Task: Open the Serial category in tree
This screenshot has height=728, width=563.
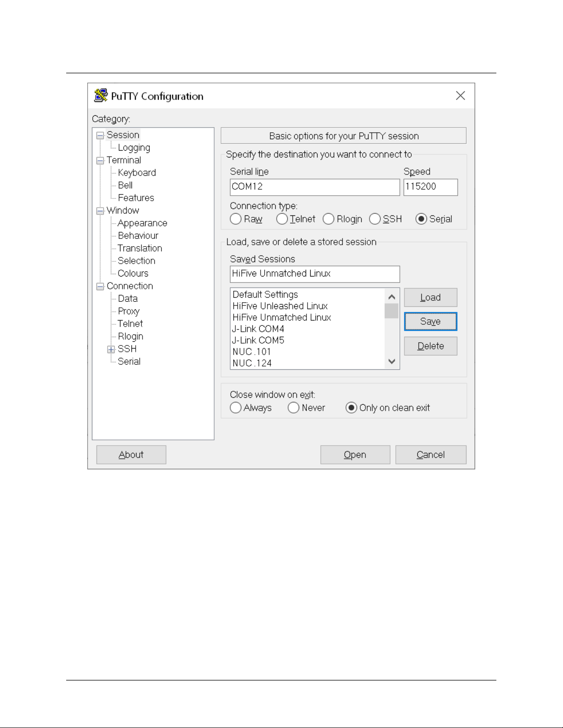Action: (x=129, y=361)
